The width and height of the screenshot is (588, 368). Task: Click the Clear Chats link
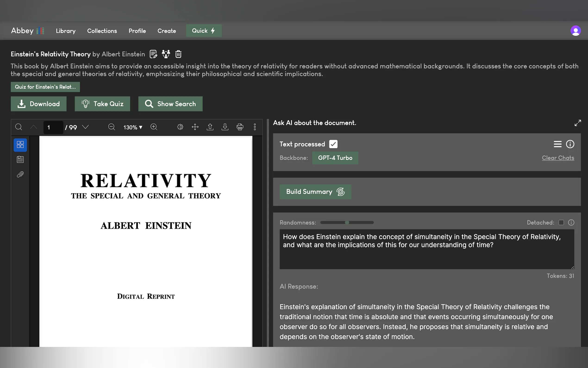(x=558, y=158)
